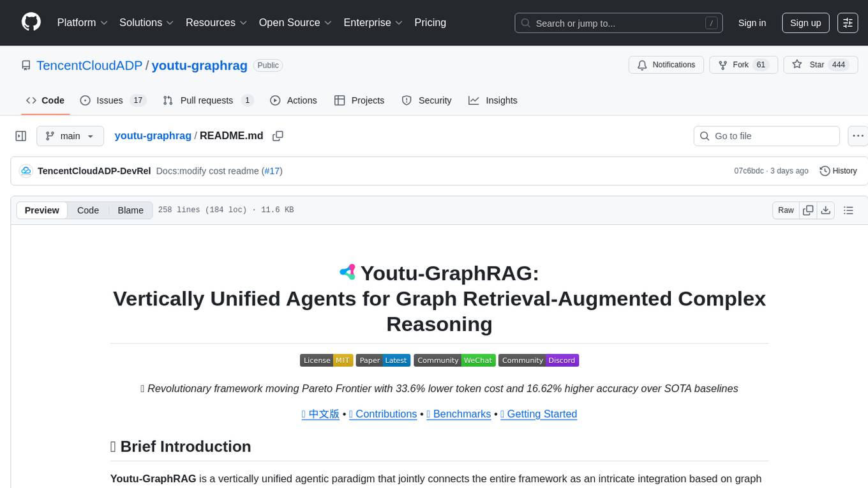The width and height of the screenshot is (868, 488).
Task: Select the Code view toggle
Action: 88,210
